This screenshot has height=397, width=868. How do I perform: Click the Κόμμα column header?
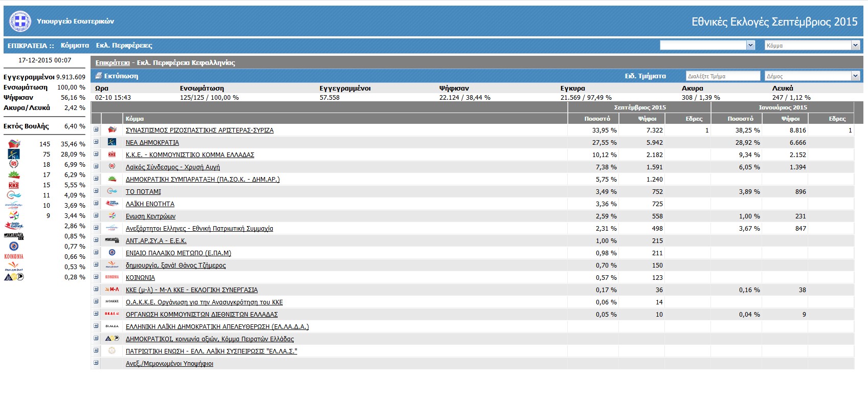pos(135,119)
